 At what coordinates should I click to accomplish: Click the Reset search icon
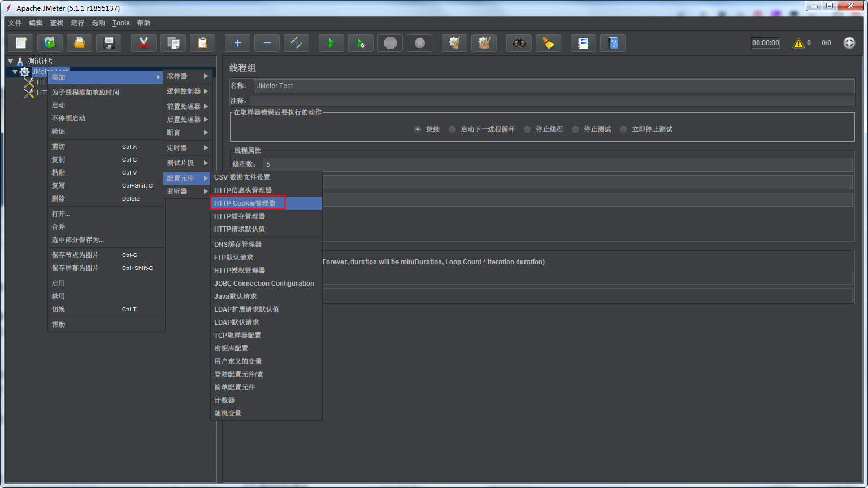[x=549, y=43]
